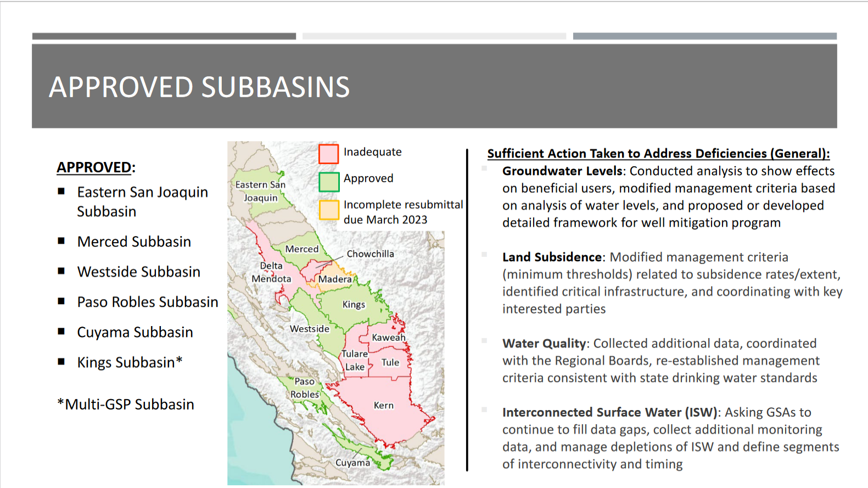Click the Merced label on map
The height and width of the screenshot is (488, 868).
302,249
